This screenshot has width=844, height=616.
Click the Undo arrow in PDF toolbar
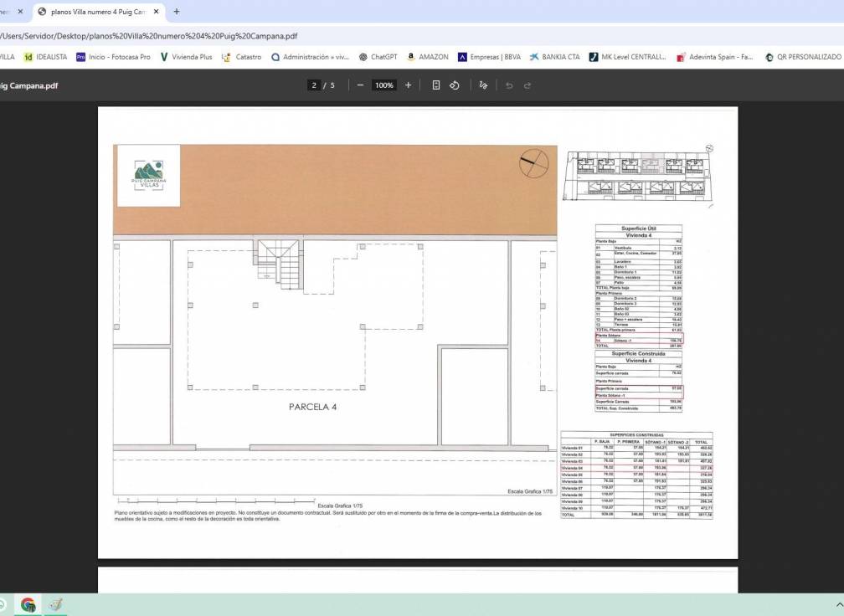pyautogui.click(x=509, y=85)
